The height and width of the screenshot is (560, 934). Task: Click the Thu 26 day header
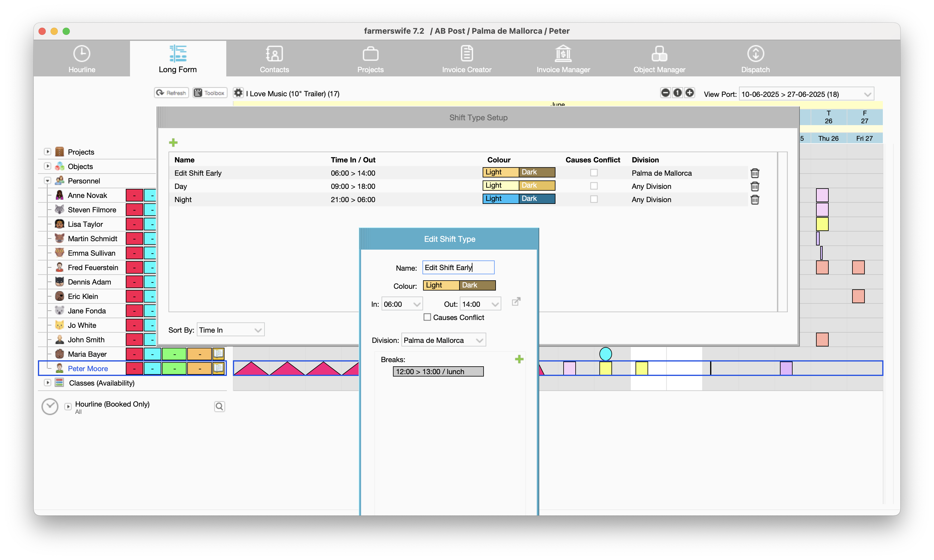[828, 138]
